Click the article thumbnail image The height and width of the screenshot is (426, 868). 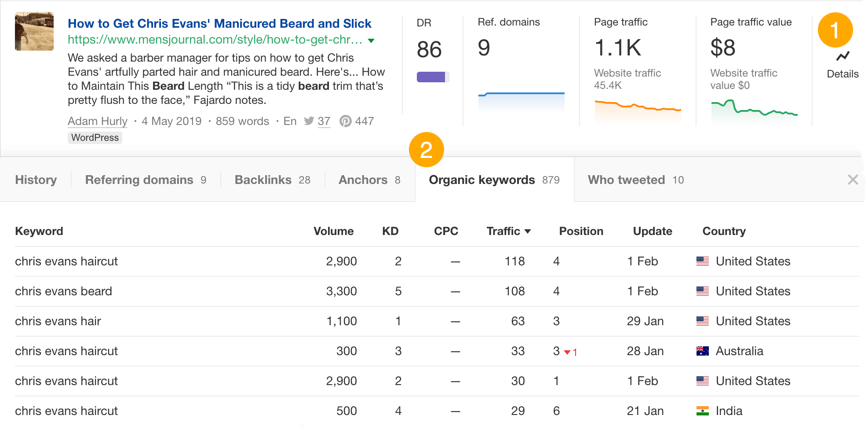point(34,31)
